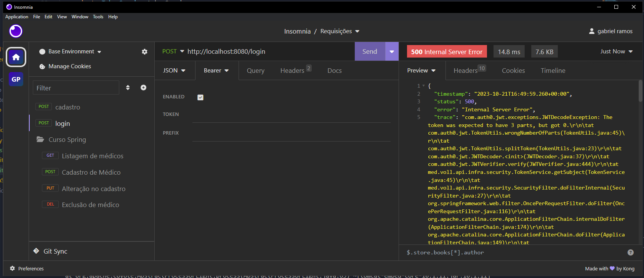Select Alteração no cadastro PUT request
Viewport: 644px width, 278px height.
pos(91,189)
